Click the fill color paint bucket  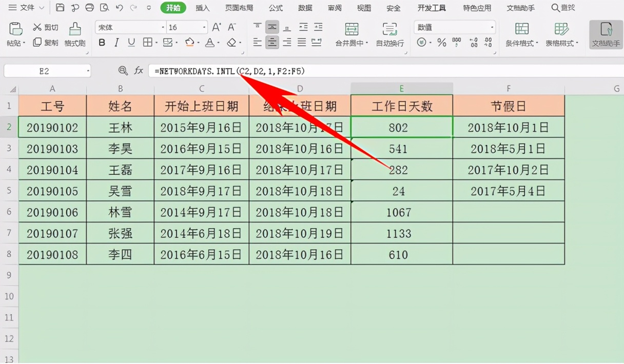(x=189, y=43)
